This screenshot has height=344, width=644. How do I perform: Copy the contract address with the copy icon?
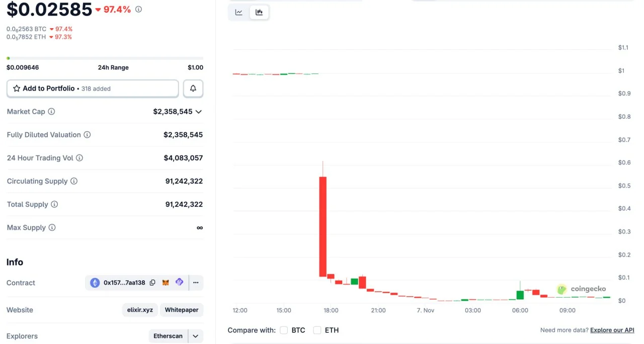click(x=152, y=283)
